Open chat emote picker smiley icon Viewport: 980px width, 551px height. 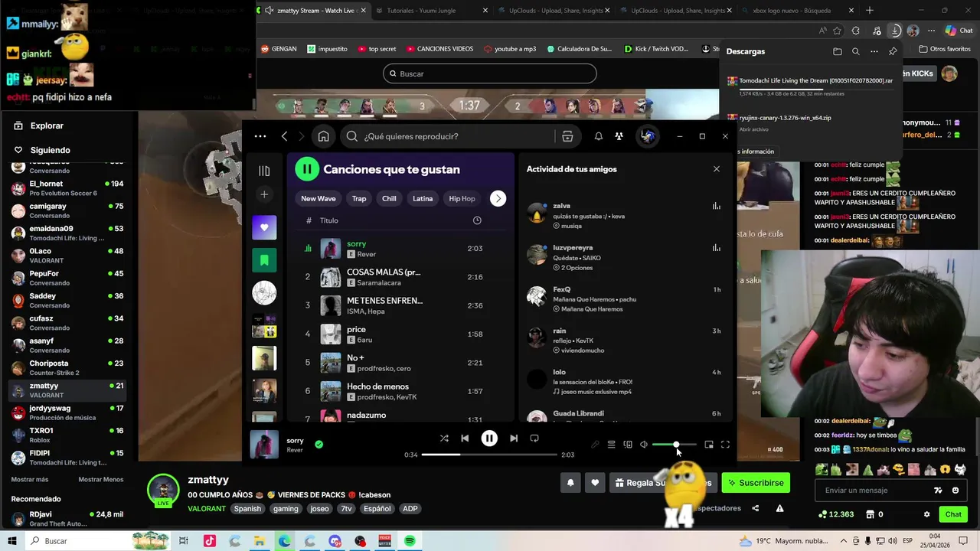coord(955,491)
